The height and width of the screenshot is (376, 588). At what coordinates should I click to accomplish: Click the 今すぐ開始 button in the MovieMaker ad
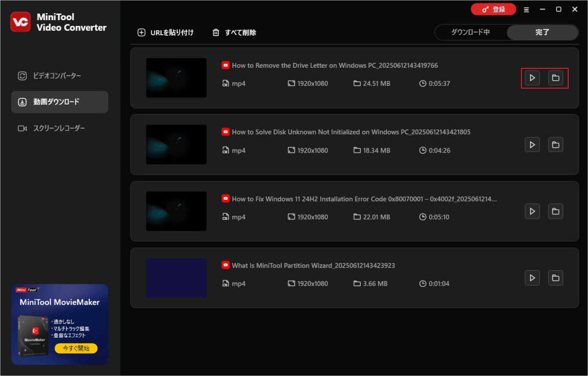[x=76, y=348]
